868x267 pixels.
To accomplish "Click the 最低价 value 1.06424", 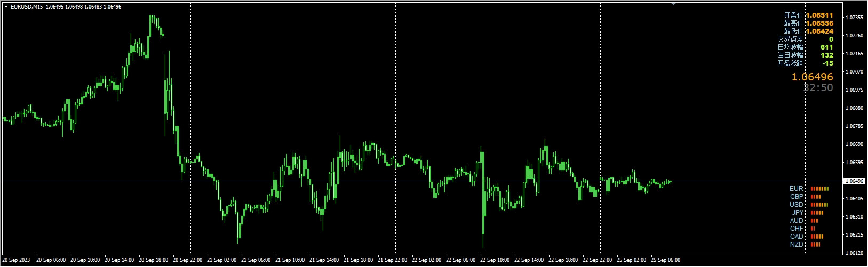I will [819, 31].
